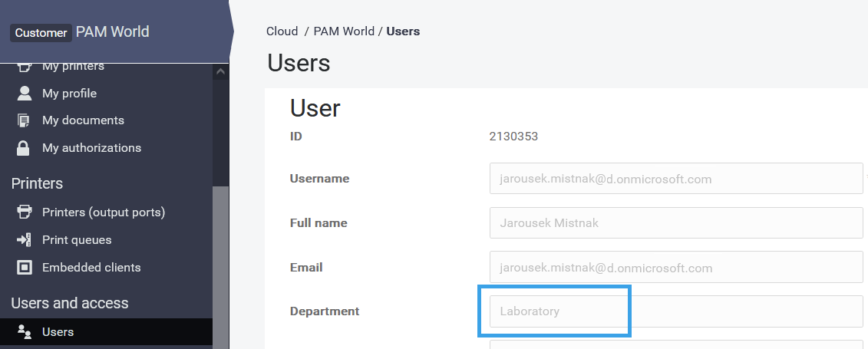Screen dimensions: 868x349
Task: Click the My documents icon
Action: click(25, 120)
